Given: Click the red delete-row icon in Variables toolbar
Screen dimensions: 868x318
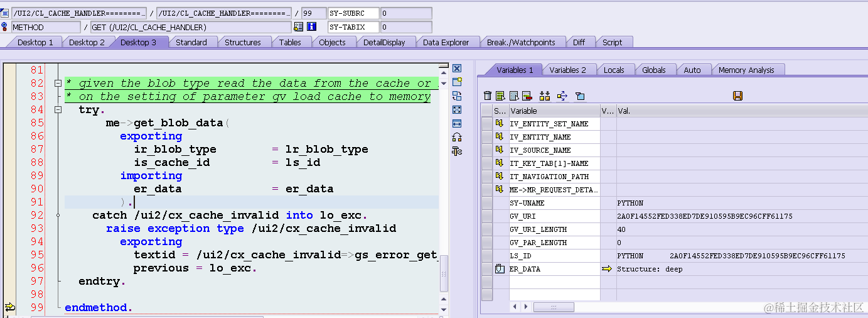Looking at the screenshot, I should click(527, 96).
